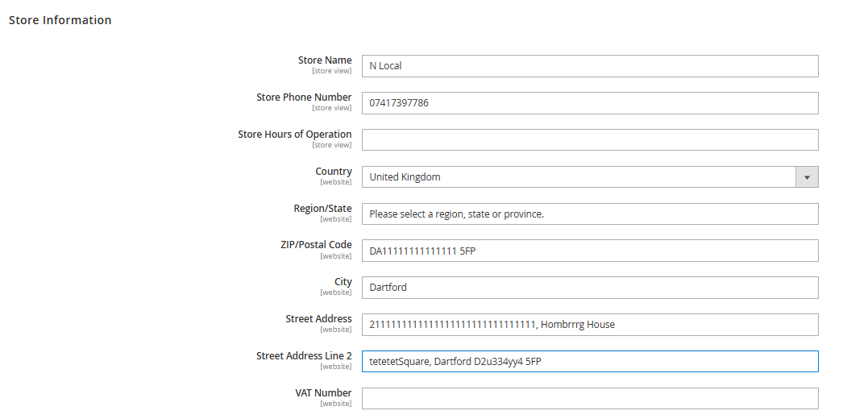This screenshot has width=868, height=419.
Task: Focus the empty VAT Number field
Action: click(589, 399)
